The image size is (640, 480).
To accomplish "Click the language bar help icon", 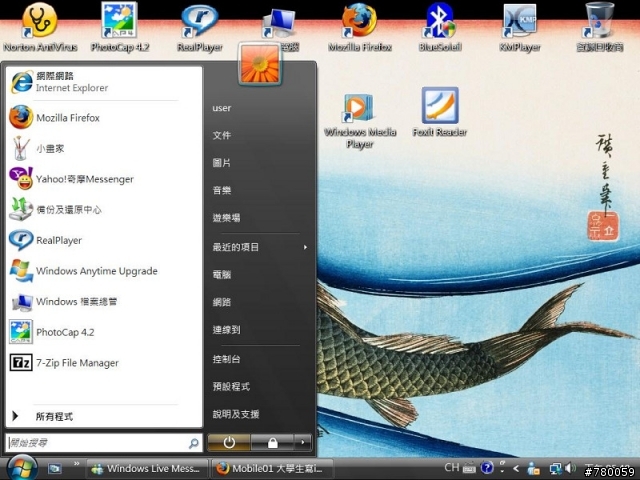I will coord(487,468).
